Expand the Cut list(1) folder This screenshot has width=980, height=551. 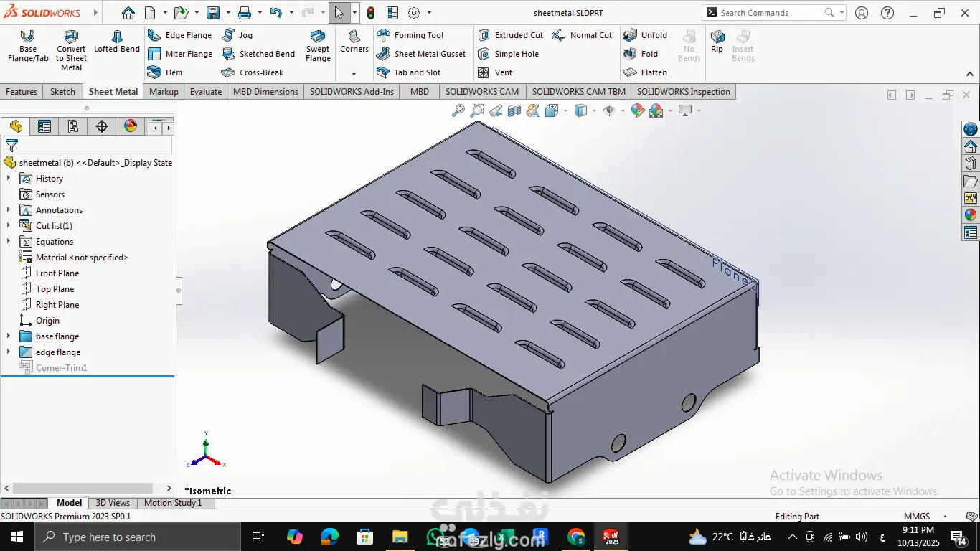(x=9, y=226)
